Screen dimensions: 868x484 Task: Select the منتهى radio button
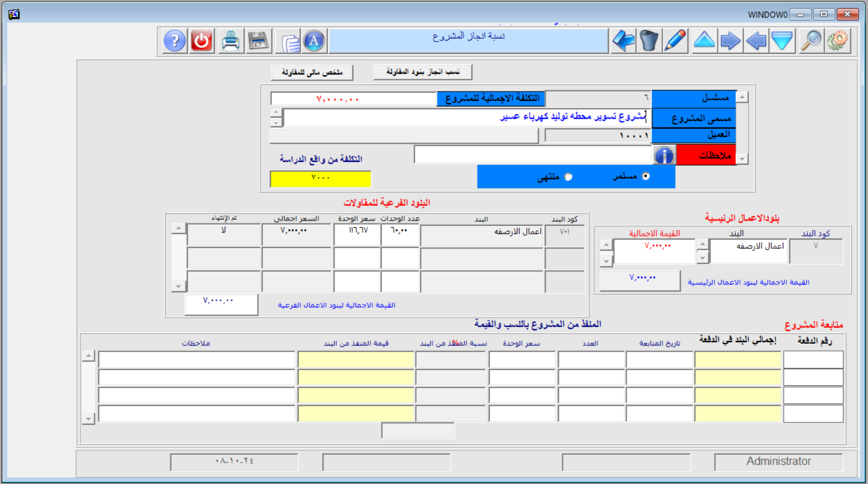pos(568,177)
